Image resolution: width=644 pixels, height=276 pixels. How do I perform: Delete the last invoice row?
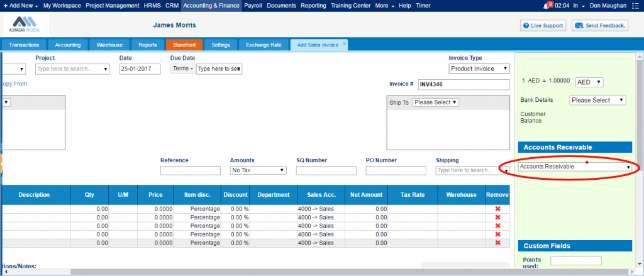coord(497,243)
